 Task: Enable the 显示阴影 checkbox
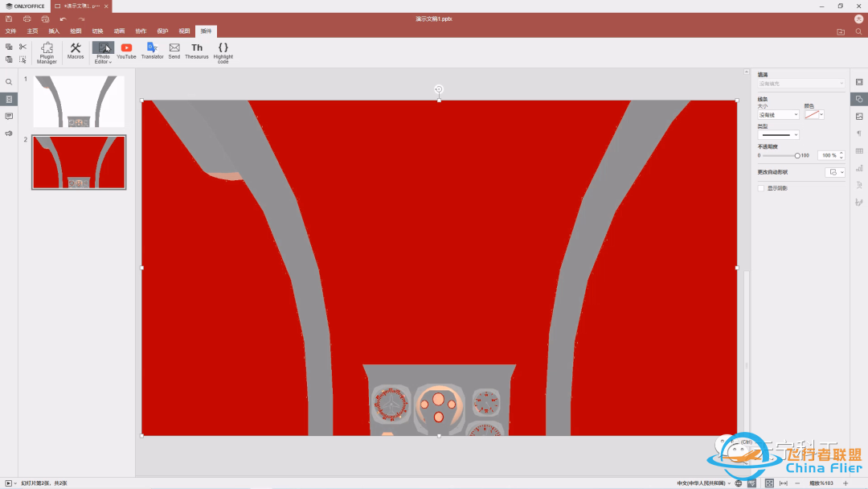click(761, 188)
